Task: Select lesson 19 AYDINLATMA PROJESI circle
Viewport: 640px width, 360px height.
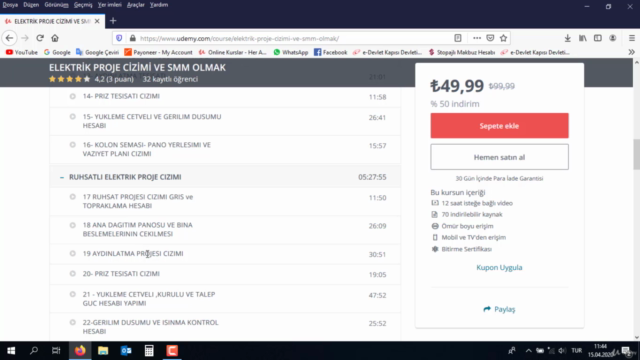Action: [x=73, y=253]
